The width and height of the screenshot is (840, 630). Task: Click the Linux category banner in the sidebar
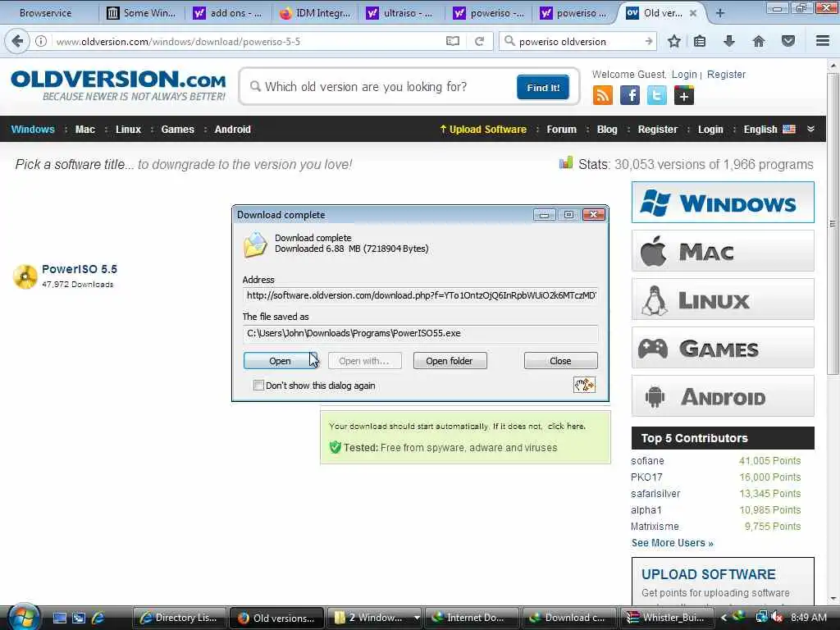click(x=723, y=299)
